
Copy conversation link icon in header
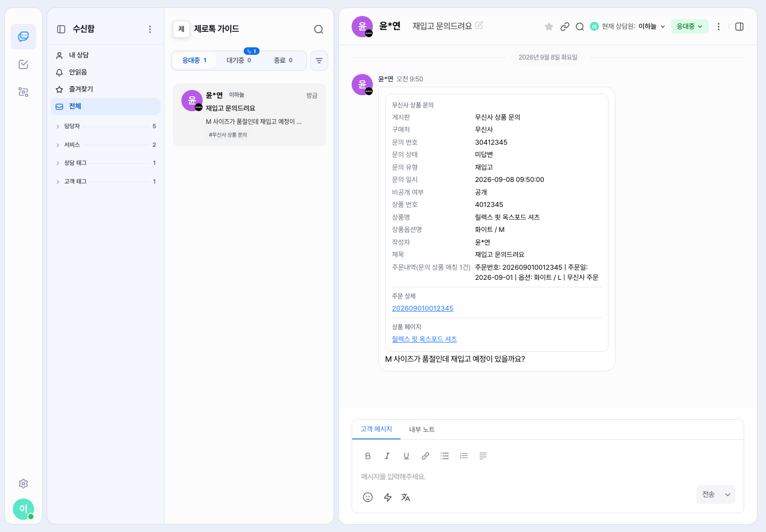(x=565, y=27)
